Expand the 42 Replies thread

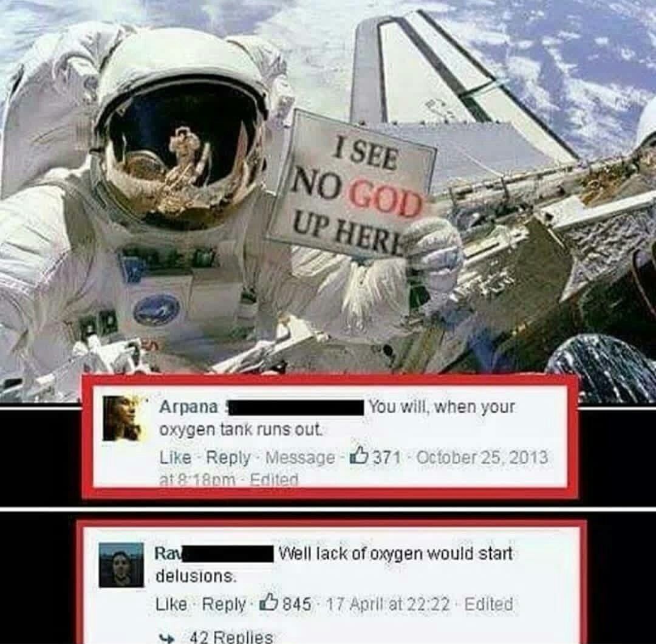(x=231, y=637)
